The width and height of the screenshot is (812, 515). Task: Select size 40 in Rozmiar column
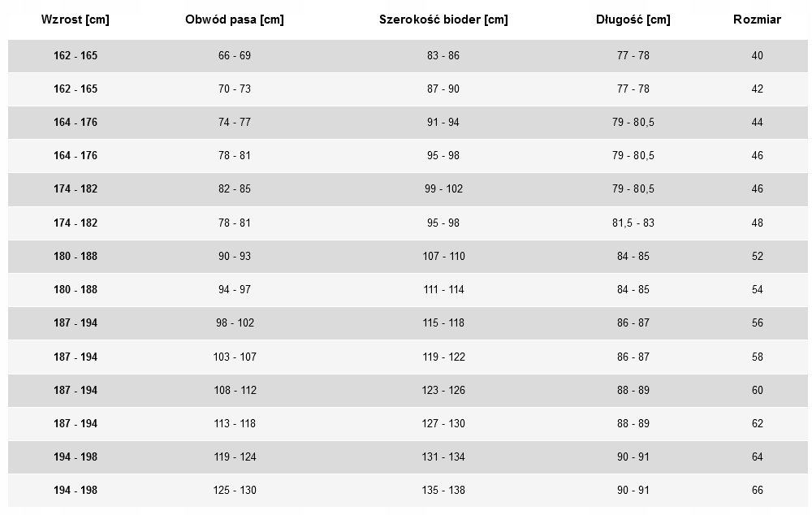(x=757, y=55)
